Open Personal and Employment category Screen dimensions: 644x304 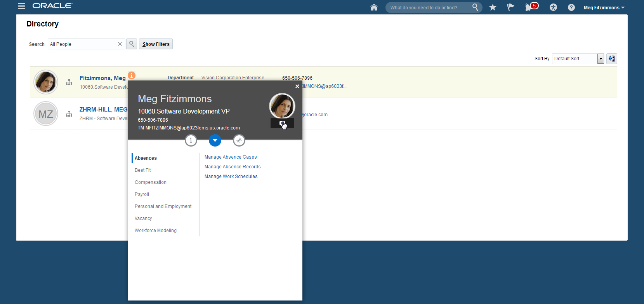tap(163, 206)
